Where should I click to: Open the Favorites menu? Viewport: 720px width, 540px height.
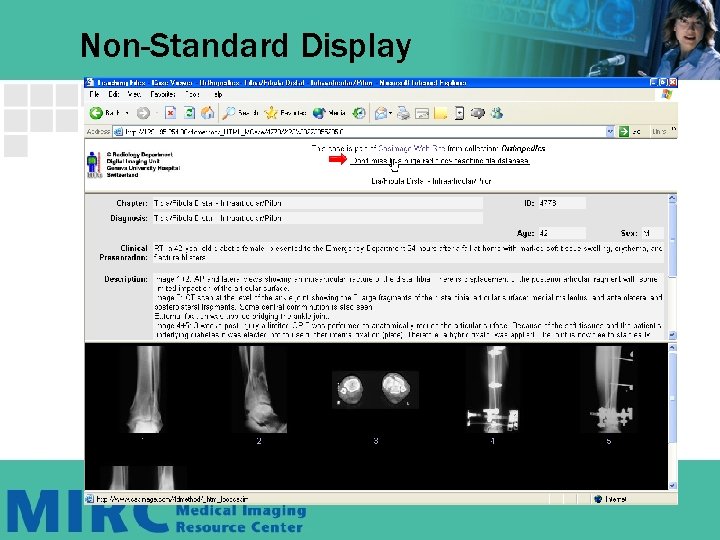163,94
